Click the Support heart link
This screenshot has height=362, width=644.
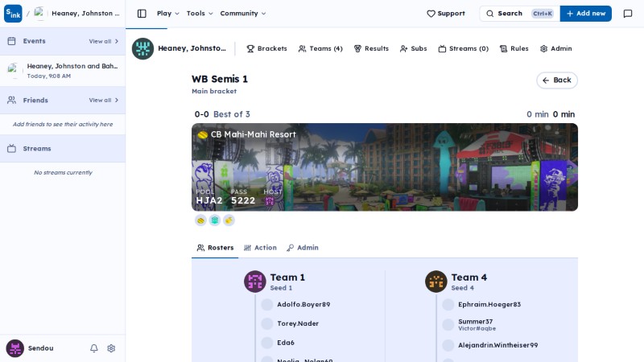[446, 14]
